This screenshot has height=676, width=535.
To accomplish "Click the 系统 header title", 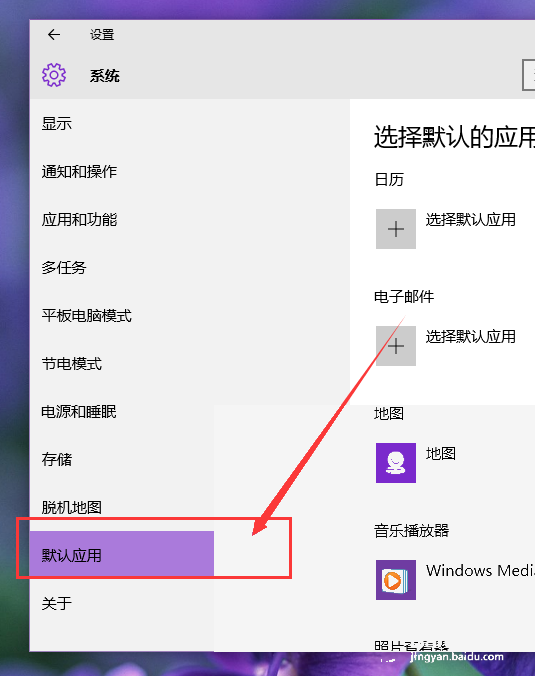I will [105, 76].
